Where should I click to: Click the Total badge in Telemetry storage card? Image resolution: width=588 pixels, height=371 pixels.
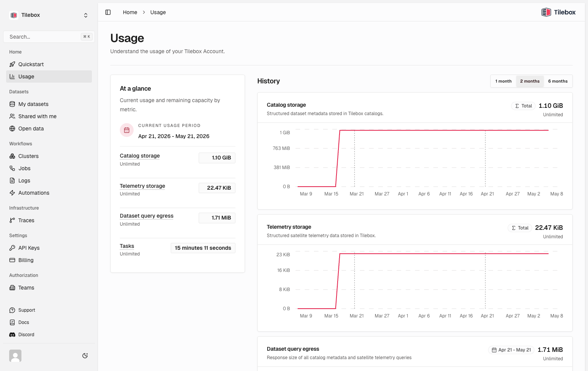(x=520, y=228)
